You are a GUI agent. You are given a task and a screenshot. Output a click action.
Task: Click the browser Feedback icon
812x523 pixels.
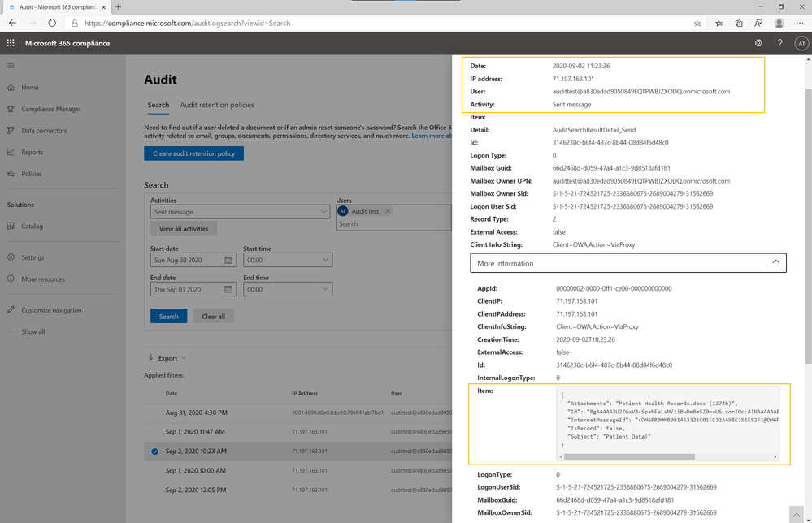pos(758,24)
